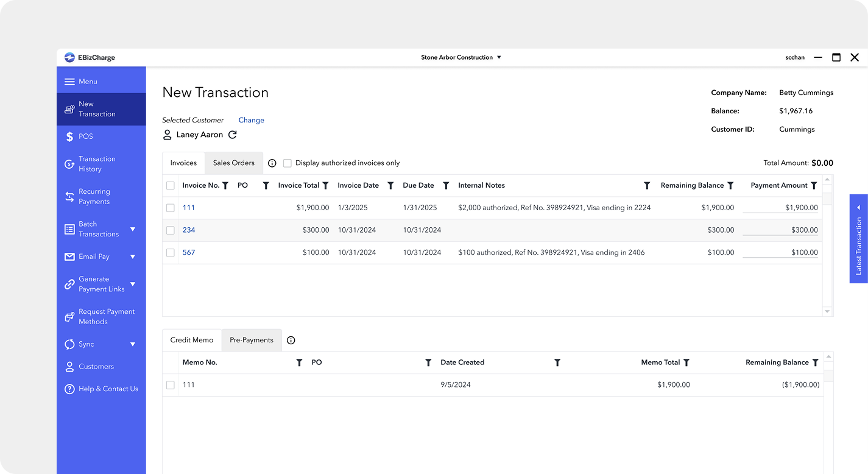Click the EBizCharge logo

pos(90,57)
